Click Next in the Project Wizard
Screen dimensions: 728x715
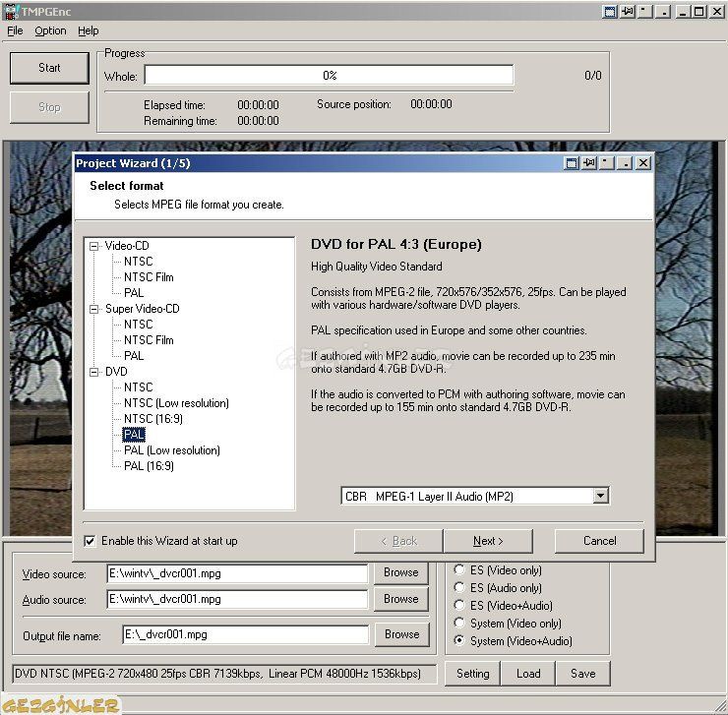coord(488,541)
